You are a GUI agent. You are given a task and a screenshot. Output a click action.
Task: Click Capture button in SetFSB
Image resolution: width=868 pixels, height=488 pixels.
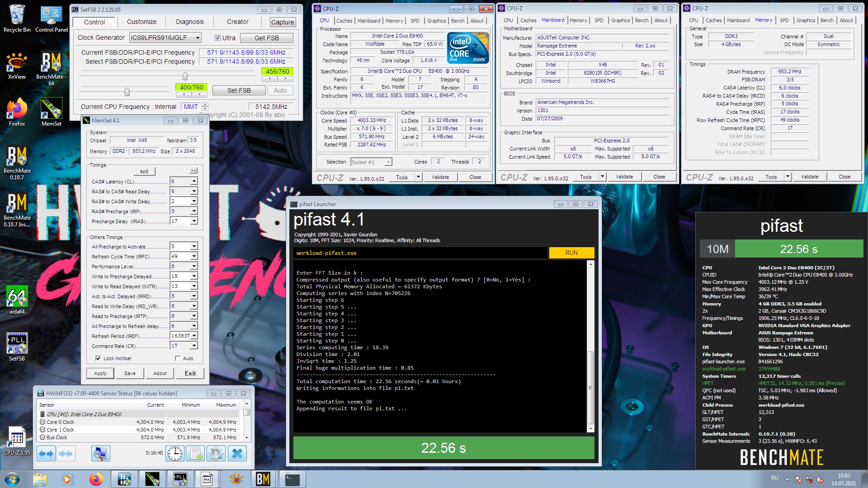tap(283, 22)
